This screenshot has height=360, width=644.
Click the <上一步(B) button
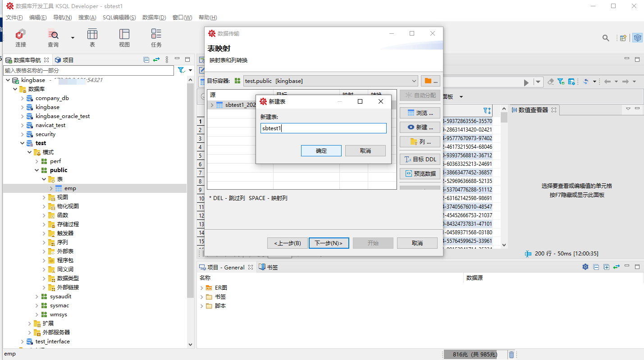tap(288, 243)
